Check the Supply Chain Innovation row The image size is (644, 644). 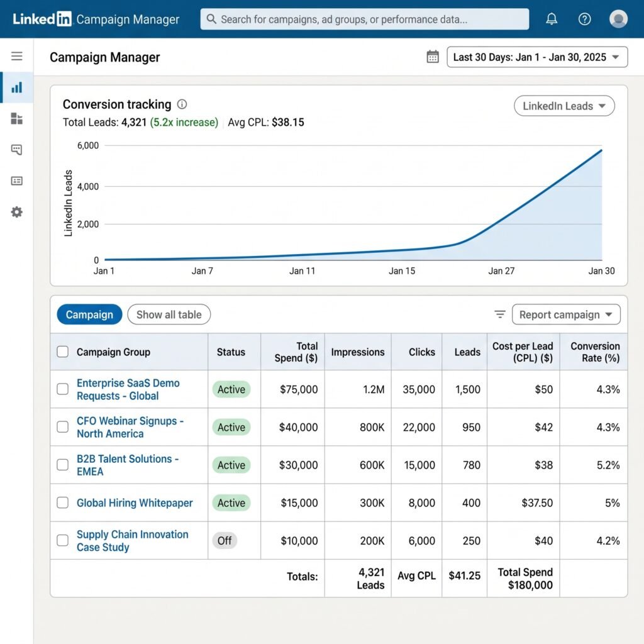[62, 540]
